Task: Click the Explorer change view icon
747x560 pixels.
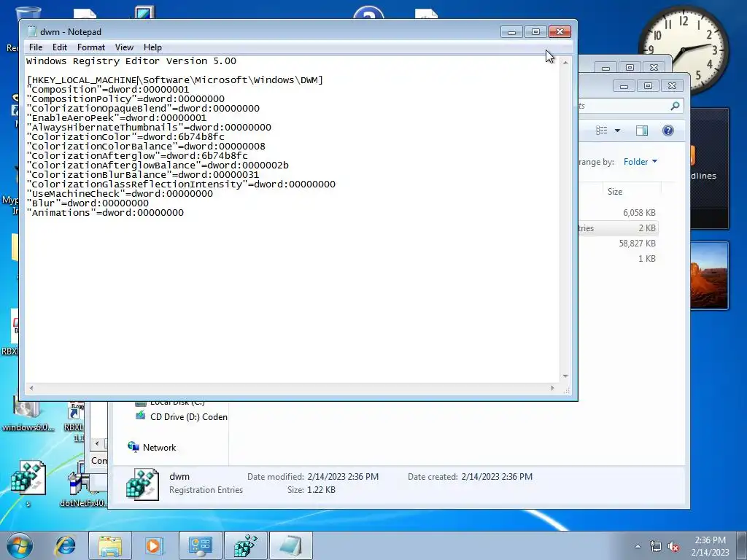Action: pyautogui.click(x=602, y=131)
